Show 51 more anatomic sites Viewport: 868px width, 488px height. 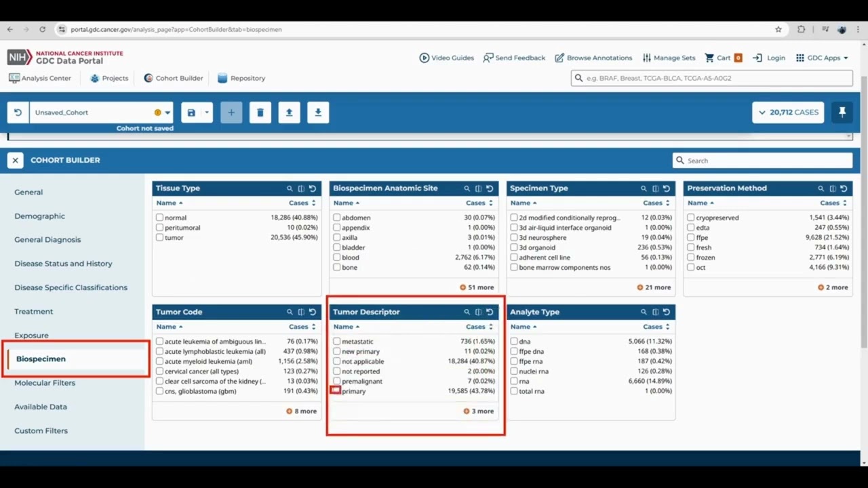(477, 287)
